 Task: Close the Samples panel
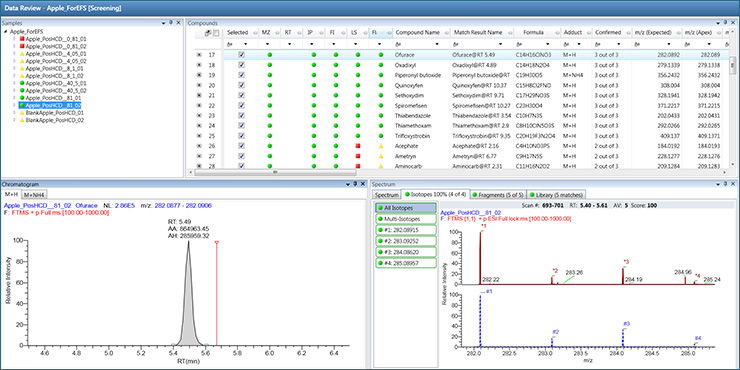(x=178, y=23)
